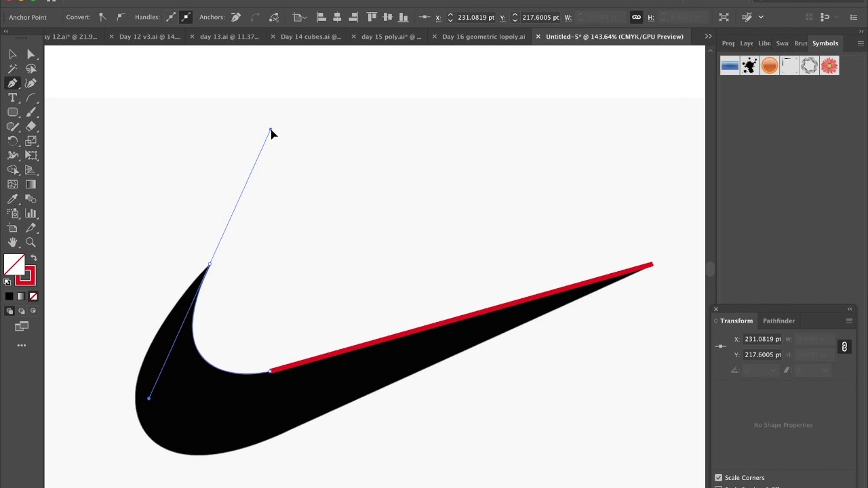This screenshot has width=868, height=488.
Task: Open Symbols panel menu
Action: pyautogui.click(x=861, y=43)
